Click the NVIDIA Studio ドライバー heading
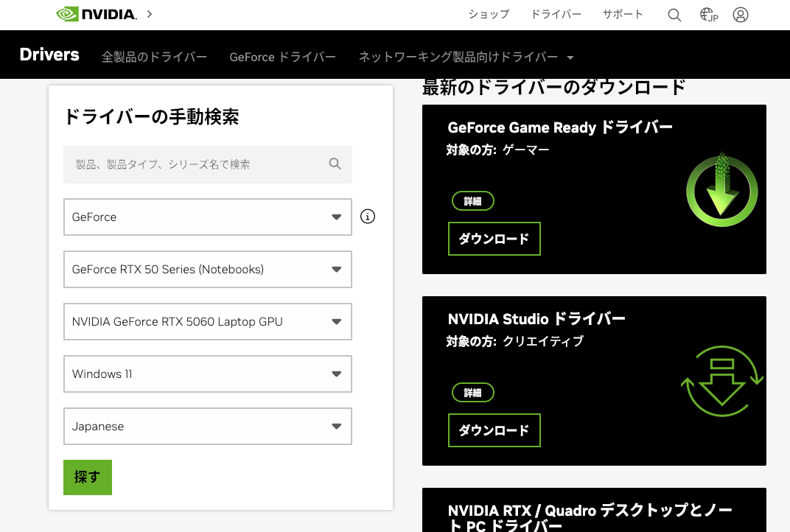Screen dimensions: 790x532 536,319
